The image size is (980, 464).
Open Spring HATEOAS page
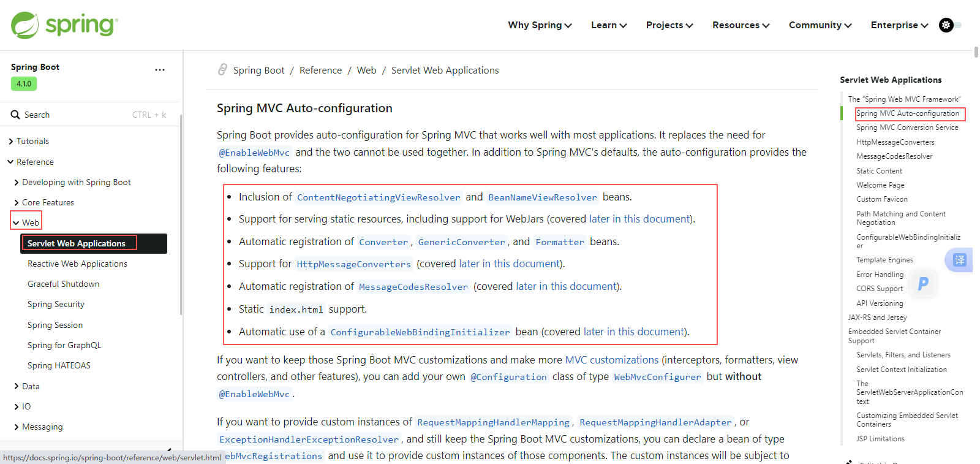tap(59, 365)
